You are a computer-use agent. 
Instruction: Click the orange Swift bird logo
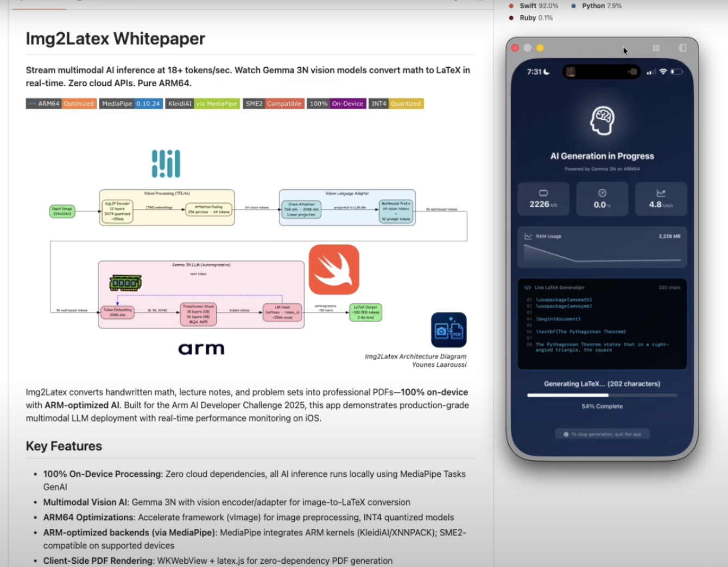[334, 270]
